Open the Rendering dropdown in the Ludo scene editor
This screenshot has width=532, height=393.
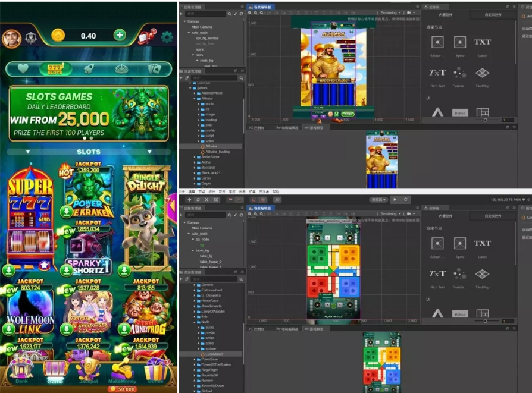390,213
